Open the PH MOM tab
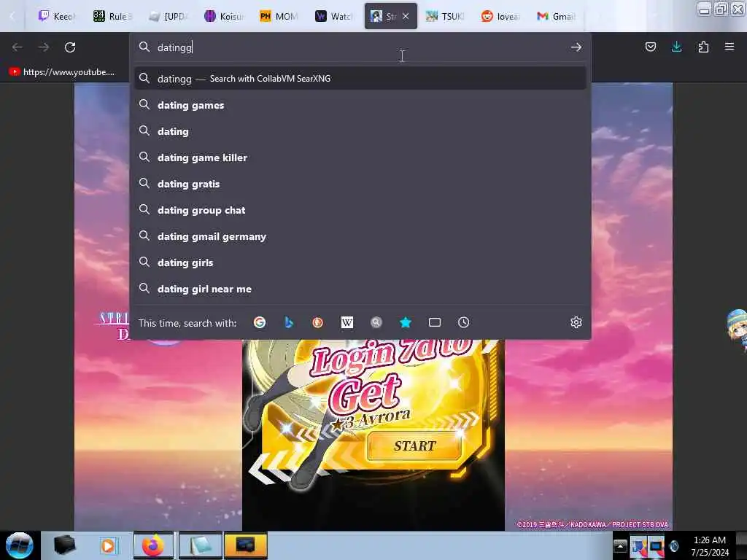The image size is (747, 560). click(279, 16)
